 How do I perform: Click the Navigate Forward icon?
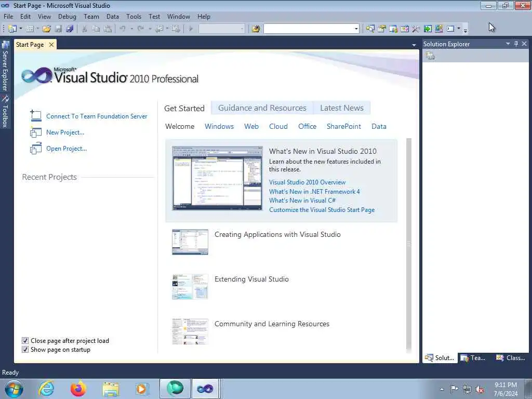pos(176,29)
